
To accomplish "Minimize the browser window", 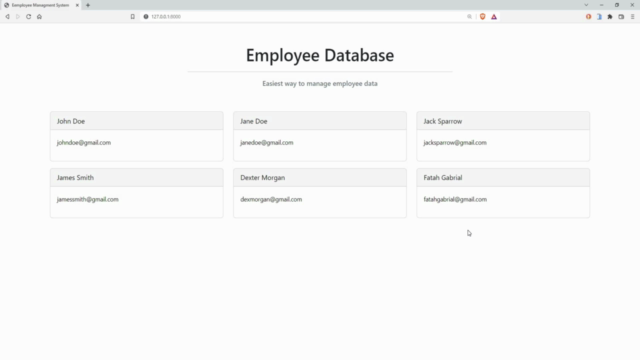I will pyautogui.click(x=602, y=5).
